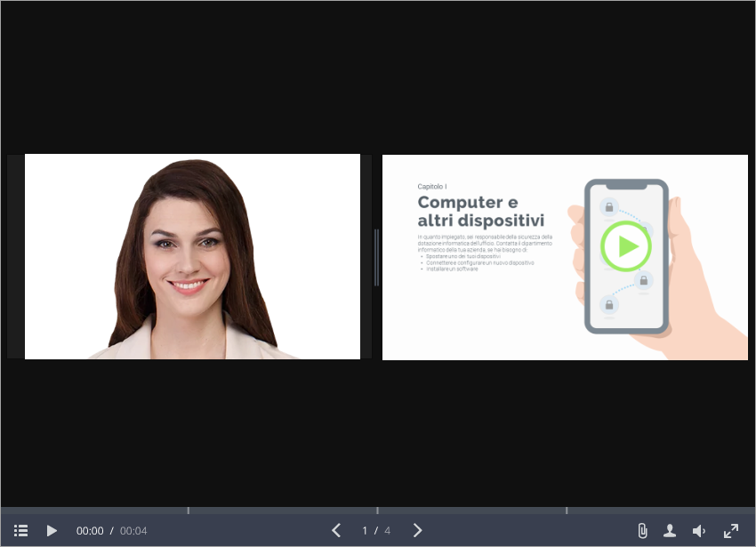Screen dimensions: 756x547
Task: Advance to the next slide arrow
Action: click(418, 531)
